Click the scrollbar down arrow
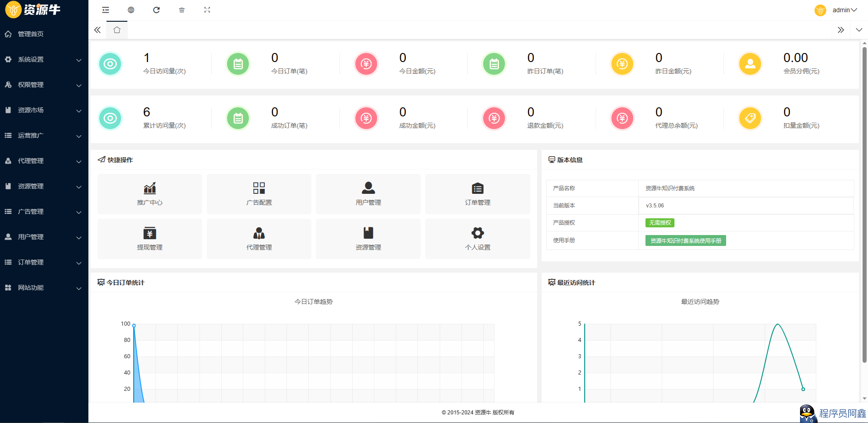This screenshot has height=423, width=868. pyautogui.click(x=864, y=399)
